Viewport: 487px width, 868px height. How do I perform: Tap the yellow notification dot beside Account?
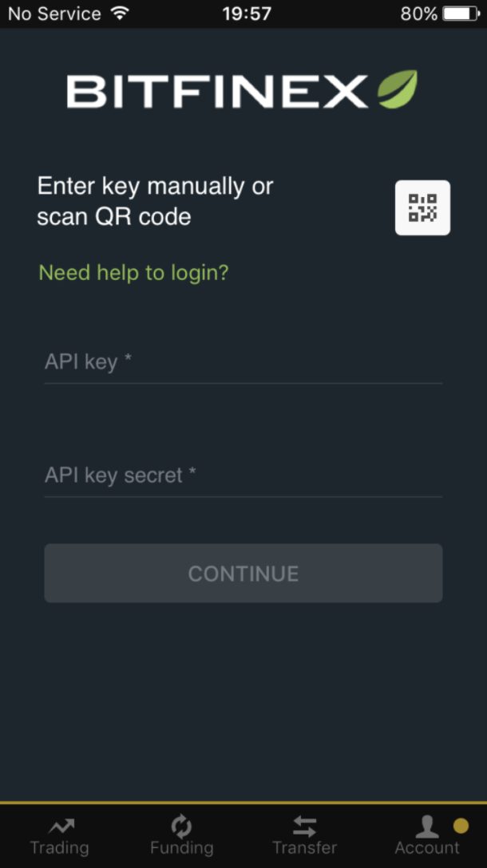pyautogui.click(x=461, y=826)
